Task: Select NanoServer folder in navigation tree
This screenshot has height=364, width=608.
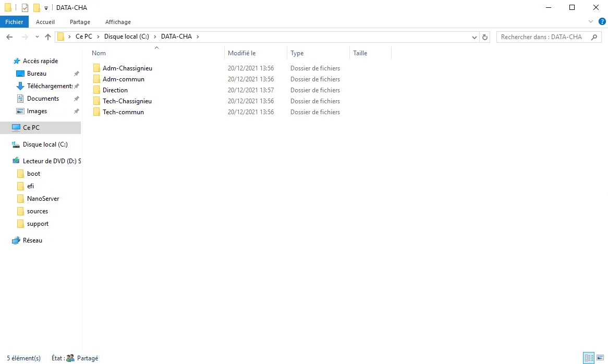Action: (x=43, y=199)
